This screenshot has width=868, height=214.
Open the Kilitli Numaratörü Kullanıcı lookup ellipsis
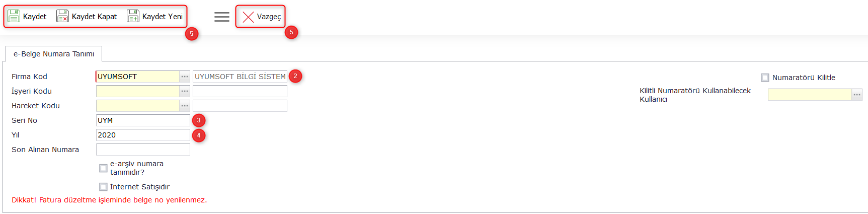click(856, 95)
